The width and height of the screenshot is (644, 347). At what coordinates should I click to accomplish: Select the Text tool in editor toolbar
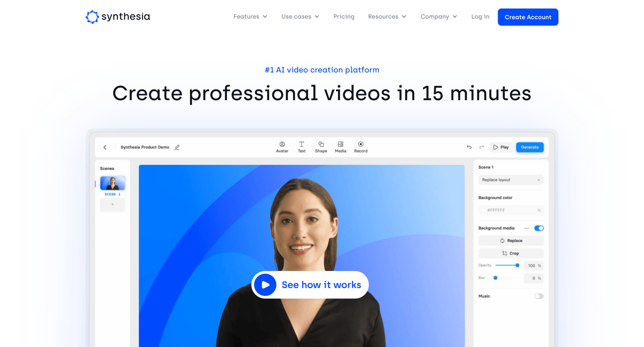tap(302, 147)
